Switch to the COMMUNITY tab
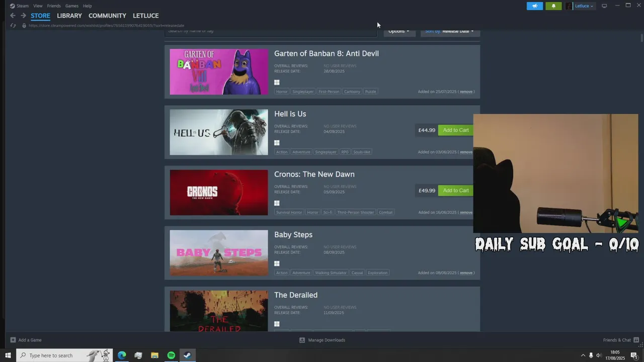The image size is (644, 362). pyautogui.click(x=107, y=16)
